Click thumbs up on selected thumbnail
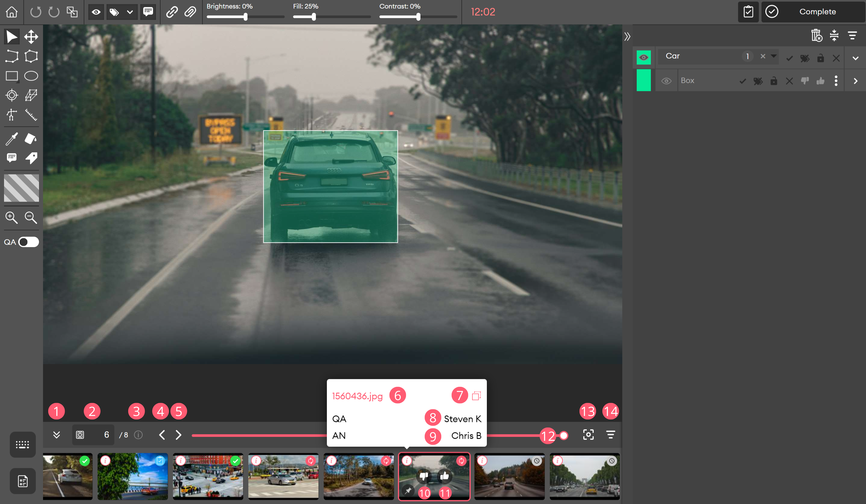Screen dimensions: 866x504 coord(444,476)
